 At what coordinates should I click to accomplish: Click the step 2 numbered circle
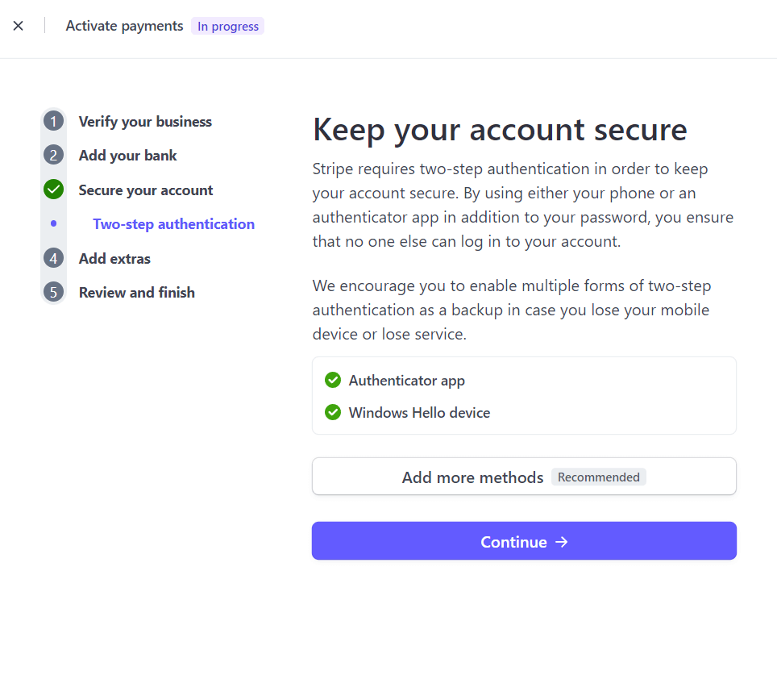[x=53, y=155]
